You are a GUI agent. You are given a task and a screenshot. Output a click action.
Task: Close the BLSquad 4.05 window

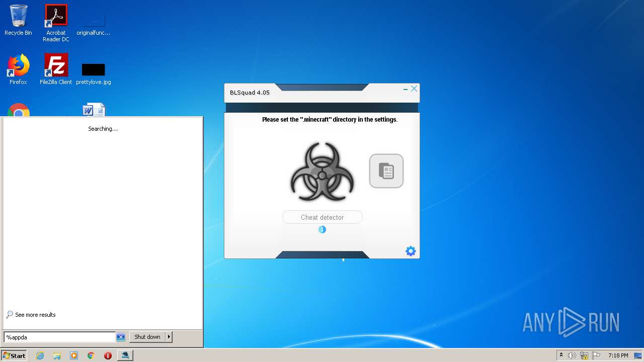click(x=414, y=88)
